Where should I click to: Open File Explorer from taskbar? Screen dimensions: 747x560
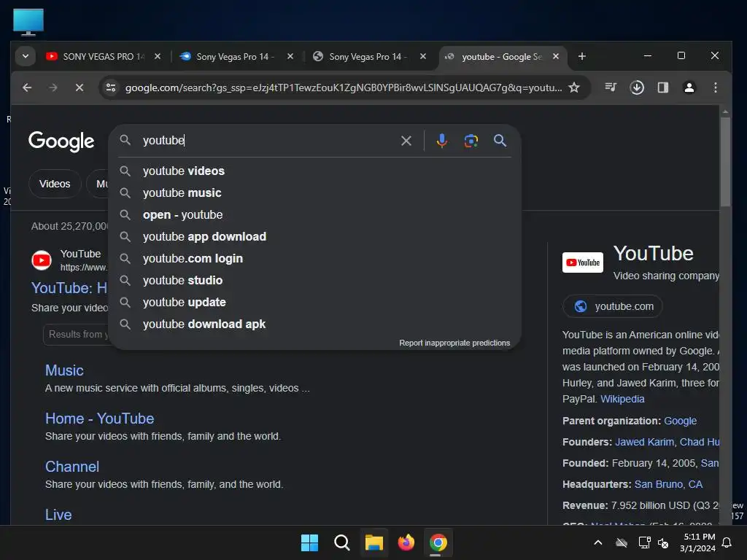374,542
